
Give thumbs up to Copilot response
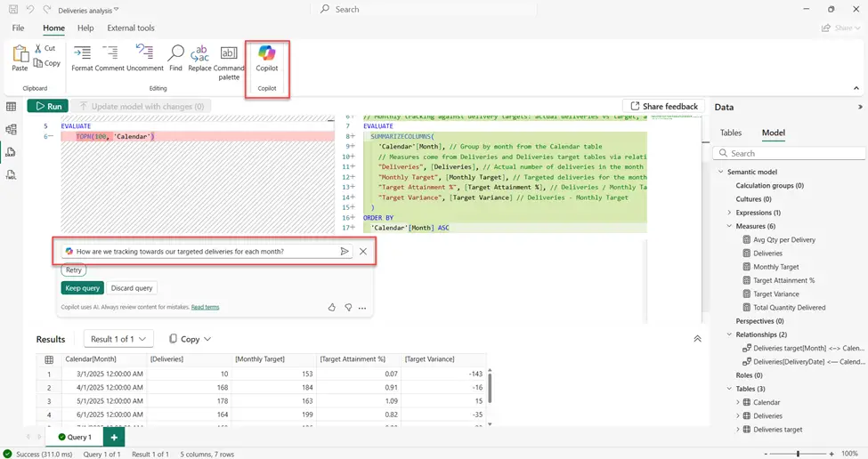click(x=332, y=308)
